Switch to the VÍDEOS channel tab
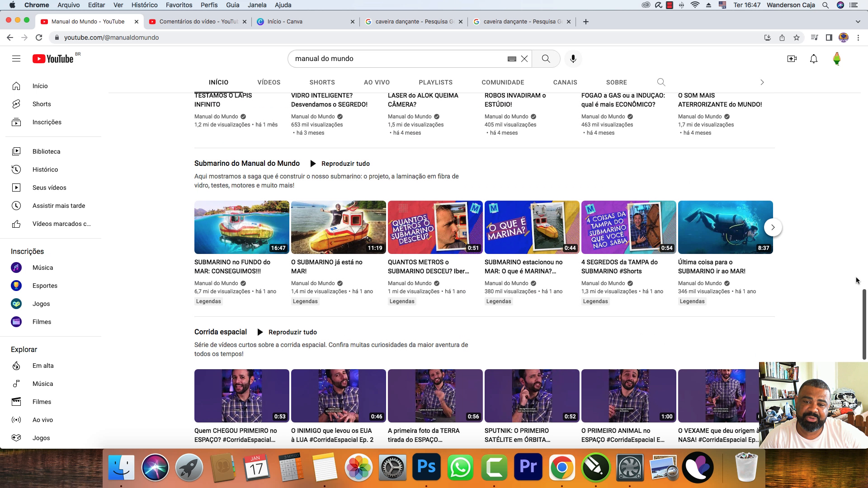Image resolution: width=868 pixels, height=488 pixels. tap(269, 82)
